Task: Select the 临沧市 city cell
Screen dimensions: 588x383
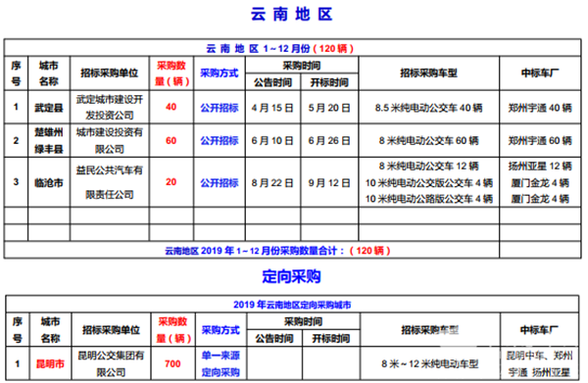Action: coord(49,182)
